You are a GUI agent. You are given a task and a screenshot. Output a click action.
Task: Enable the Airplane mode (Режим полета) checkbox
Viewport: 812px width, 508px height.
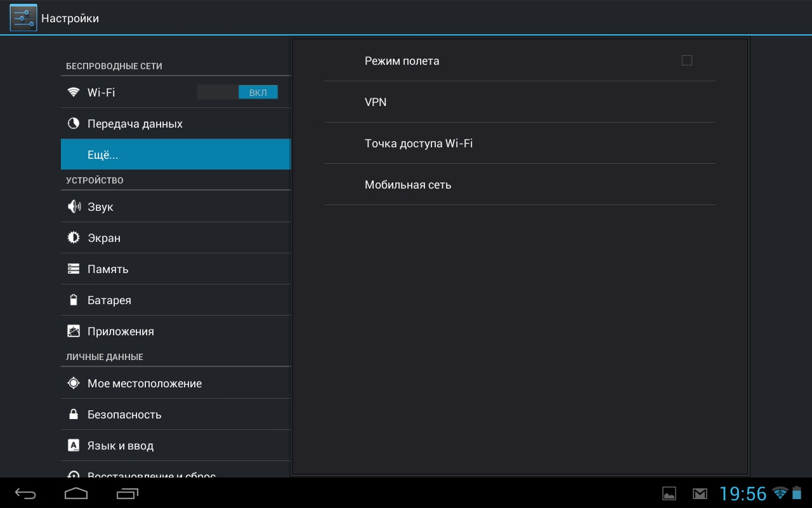[x=686, y=61]
